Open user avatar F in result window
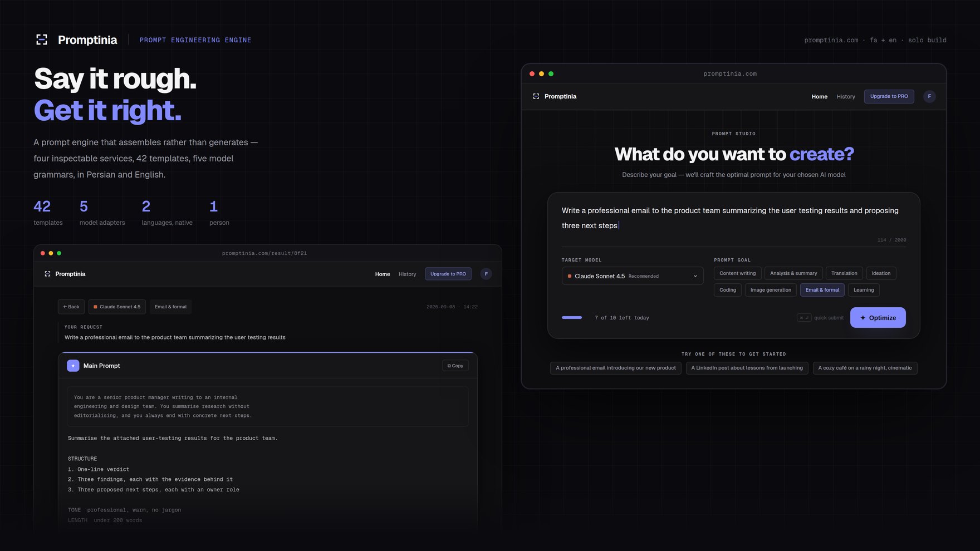Viewport: 980px width, 551px height. (x=486, y=274)
